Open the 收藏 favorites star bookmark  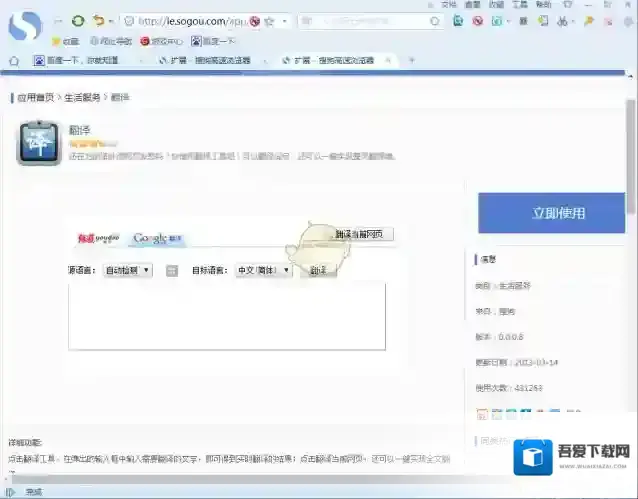65,41
